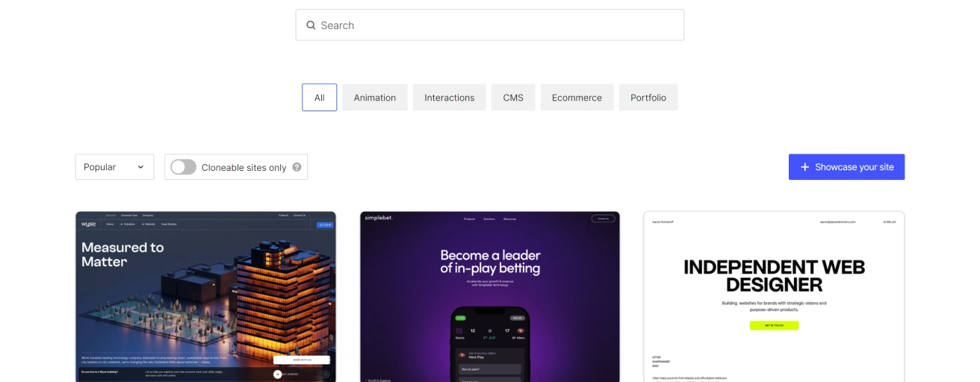Image resolution: width=980 pixels, height=382 pixels.
Task: Select the All filter tab
Action: click(x=320, y=98)
